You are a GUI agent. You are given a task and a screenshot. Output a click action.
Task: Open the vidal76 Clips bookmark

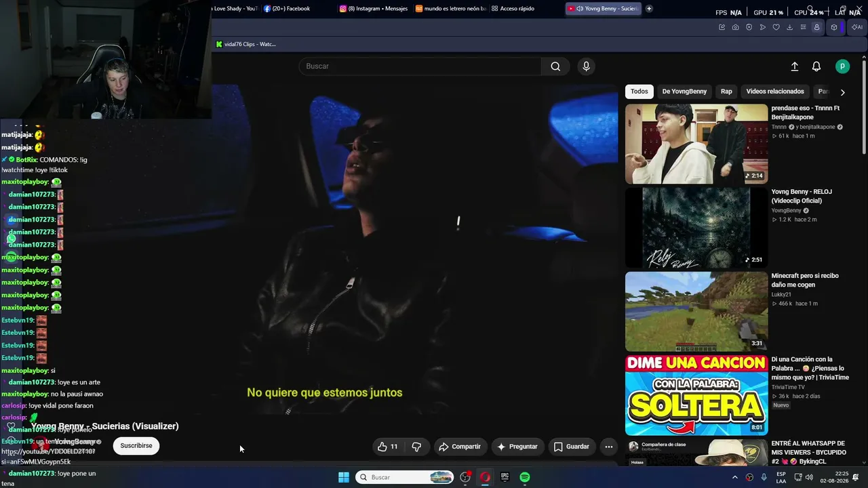(246, 44)
